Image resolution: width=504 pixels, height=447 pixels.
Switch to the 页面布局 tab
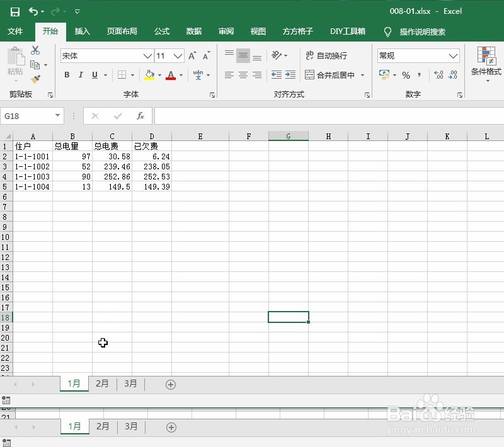tap(122, 31)
